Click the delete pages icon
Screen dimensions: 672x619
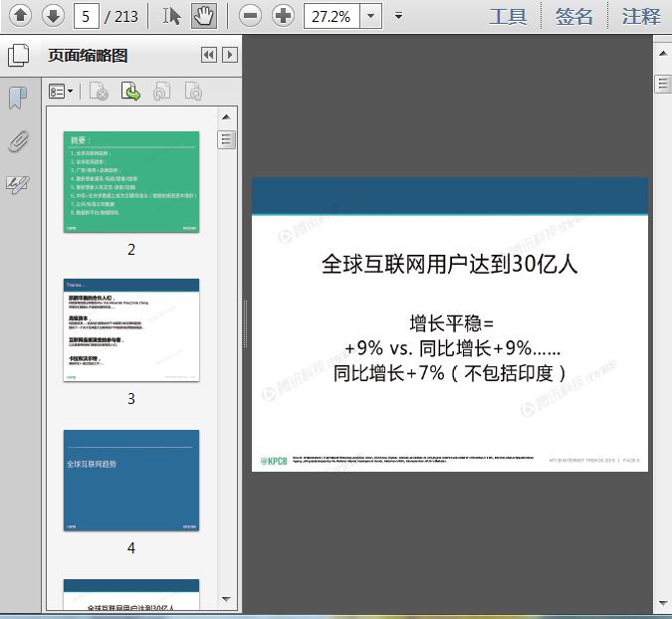99,92
